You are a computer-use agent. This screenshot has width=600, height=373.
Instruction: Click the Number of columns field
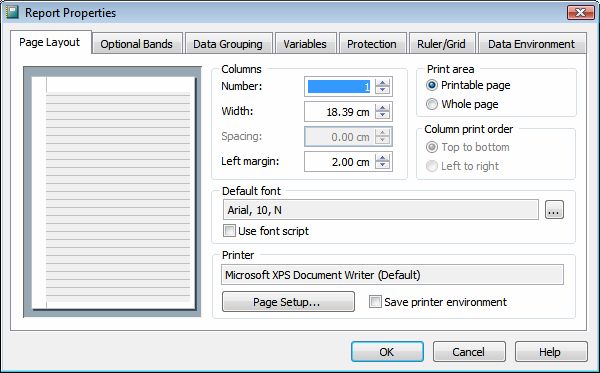pyautogui.click(x=340, y=87)
